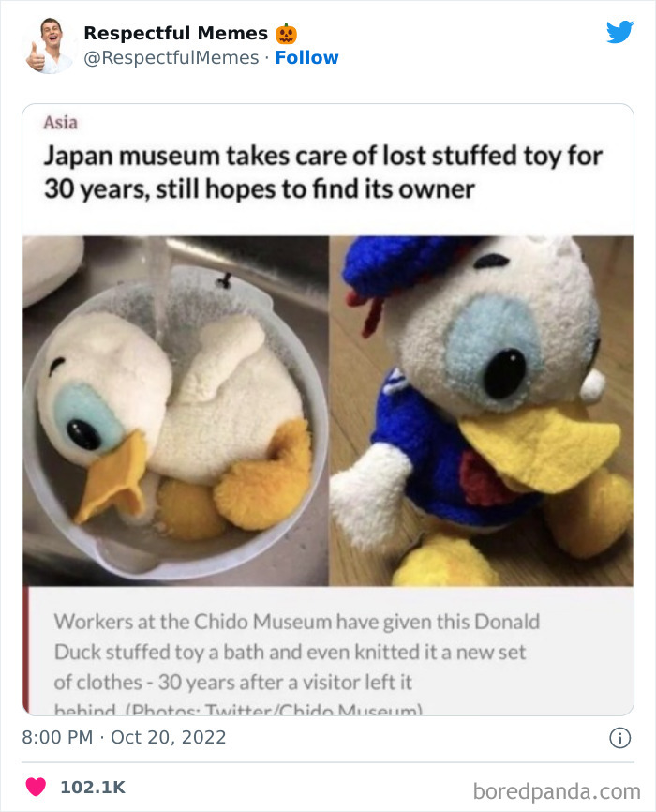The height and width of the screenshot is (812, 656).
Task: View the duck bath photo
Action: click(x=175, y=412)
